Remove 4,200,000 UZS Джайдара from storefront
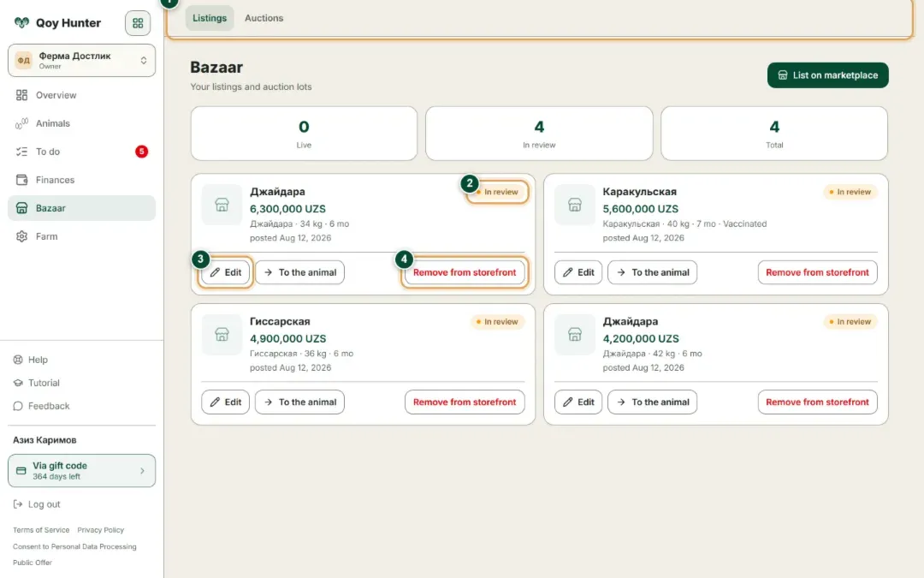This screenshot has width=924, height=578. click(817, 402)
